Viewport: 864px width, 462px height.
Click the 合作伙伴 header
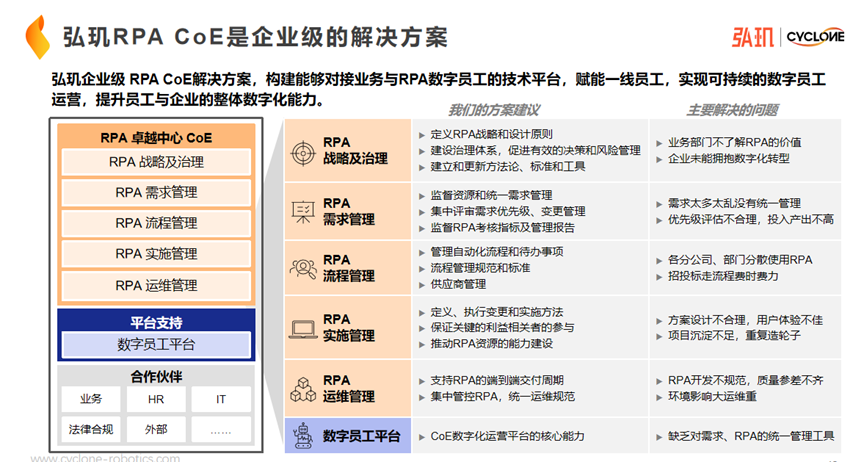[156, 377]
